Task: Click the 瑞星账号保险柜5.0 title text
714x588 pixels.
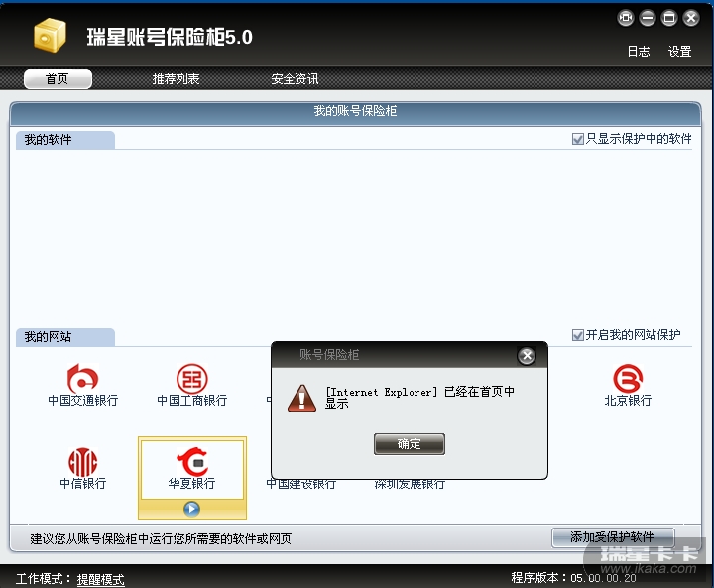Action: point(170,37)
